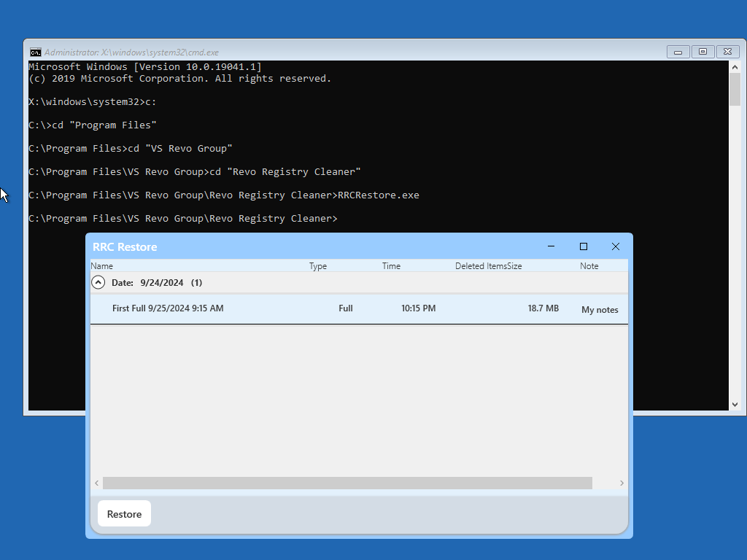Minimize the RRC Restore window
Screen dimensions: 747x560
pyautogui.click(x=551, y=246)
